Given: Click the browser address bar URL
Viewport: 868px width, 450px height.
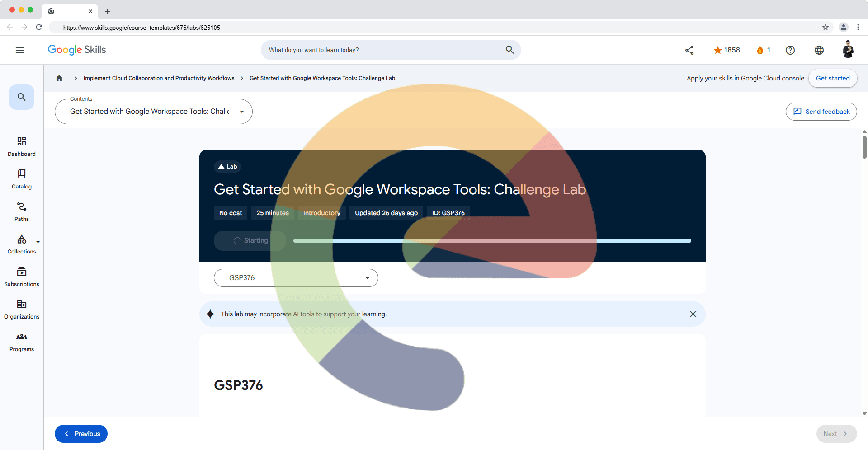Looking at the screenshot, I should pyautogui.click(x=142, y=28).
